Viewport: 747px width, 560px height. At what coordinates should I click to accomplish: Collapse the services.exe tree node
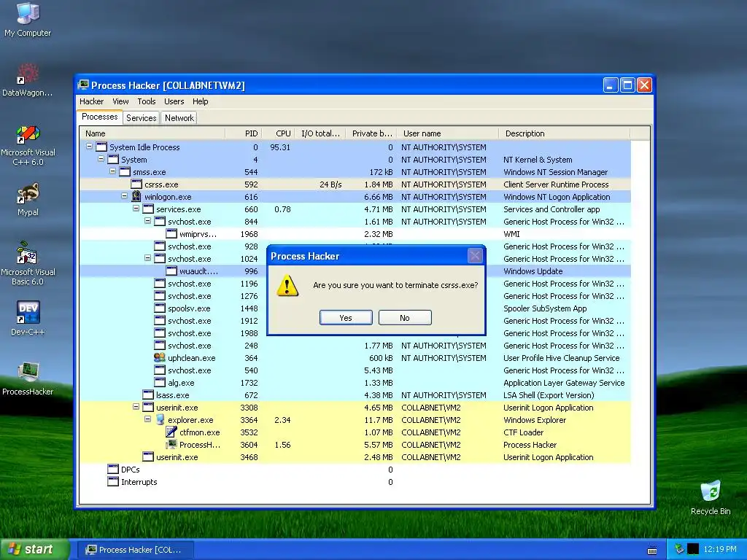click(x=136, y=209)
